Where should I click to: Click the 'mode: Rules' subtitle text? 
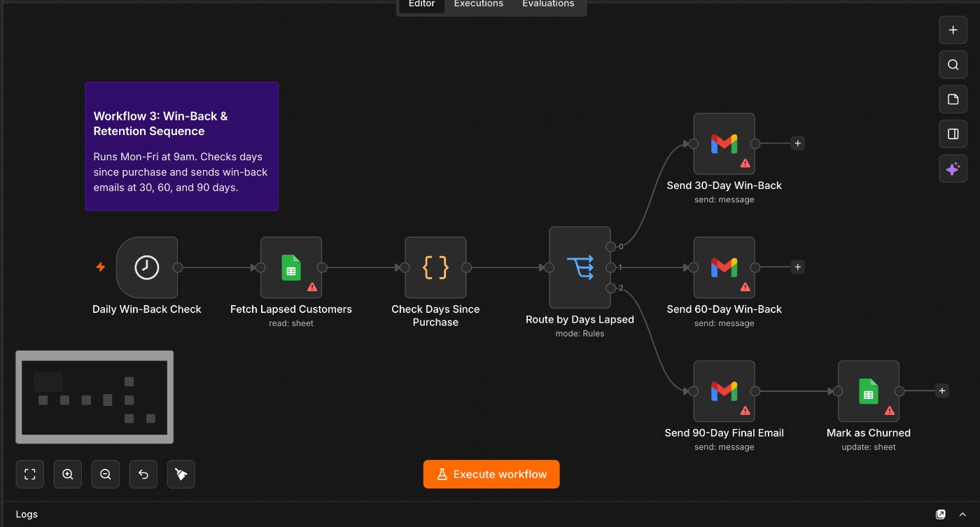pyautogui.click(x=580, y=334)
